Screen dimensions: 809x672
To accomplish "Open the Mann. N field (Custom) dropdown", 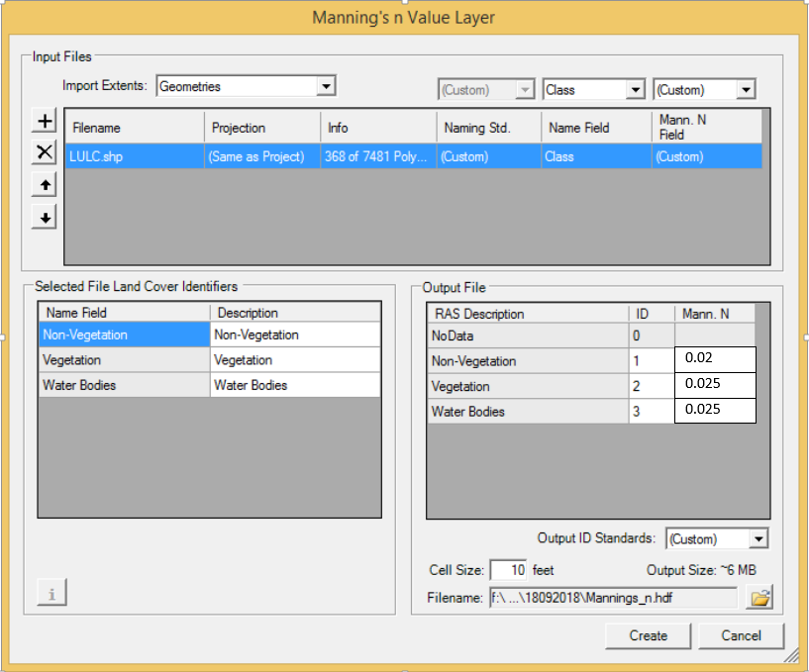I will tap(746, 90).
